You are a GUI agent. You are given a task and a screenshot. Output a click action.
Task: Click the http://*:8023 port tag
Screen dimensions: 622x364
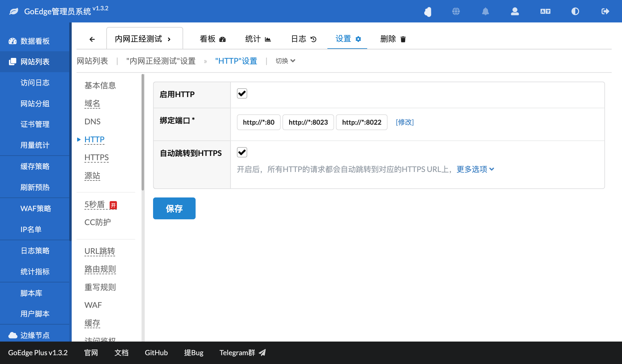(x=308, y=122)
